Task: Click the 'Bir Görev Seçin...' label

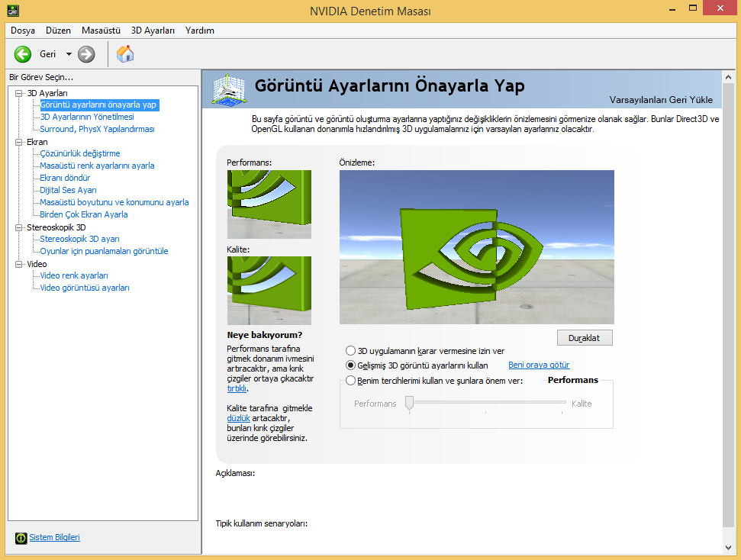Action: pyautogui.click(x=41, y=77)
